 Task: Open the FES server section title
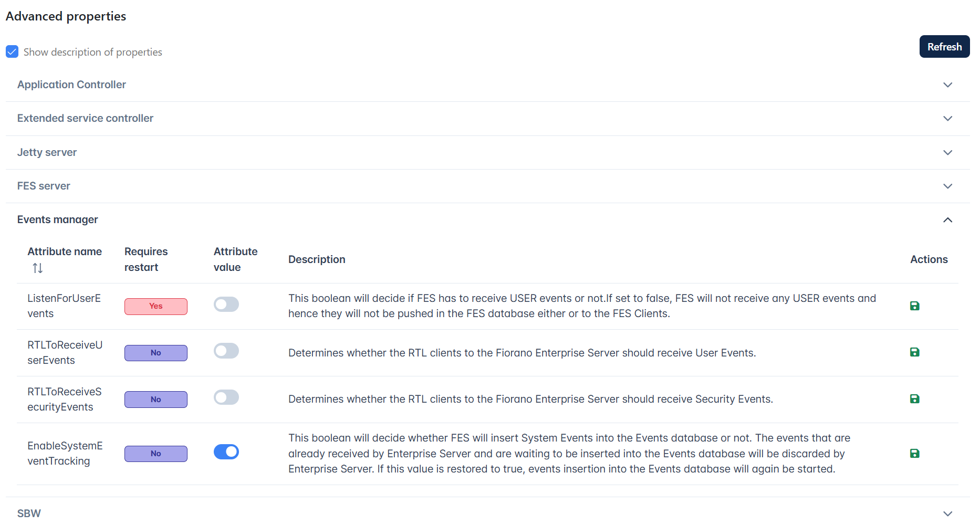click(44, 186)
